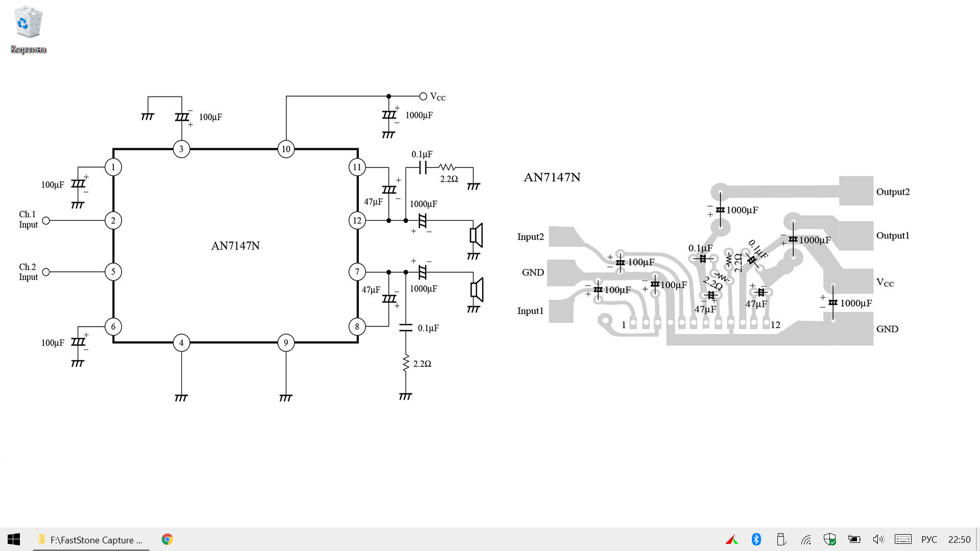Click empty taskbar area right of Chrome

pyautogui.click(x=434, y=539)
